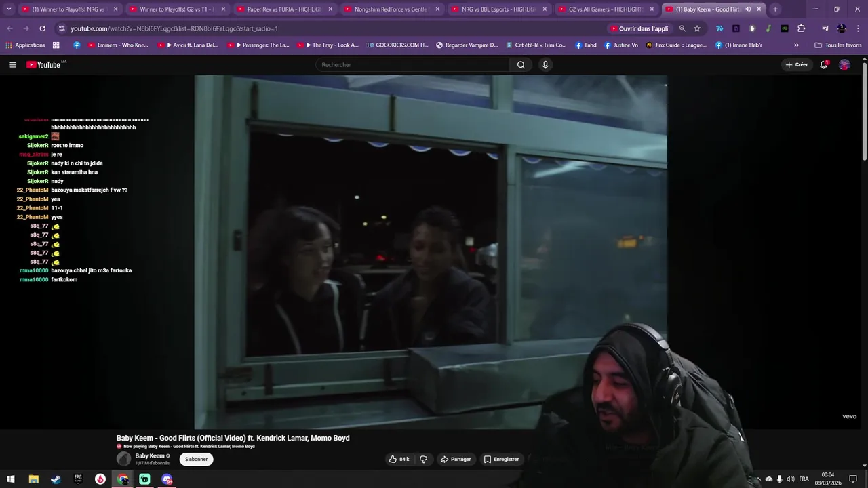Click the video player to pause
Image resolution: width=868 pixels, height=488 pixels.
pyautogui.click(x=431, y=251)
